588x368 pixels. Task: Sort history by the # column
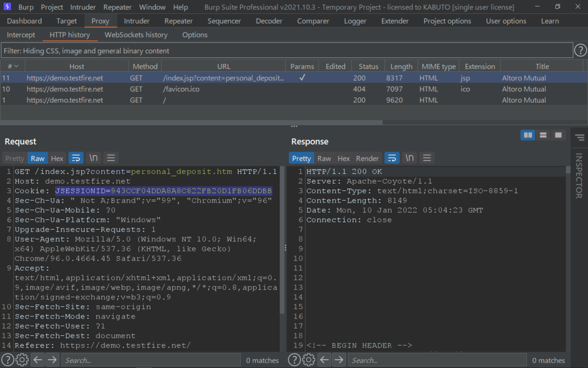tap(13, 66)
